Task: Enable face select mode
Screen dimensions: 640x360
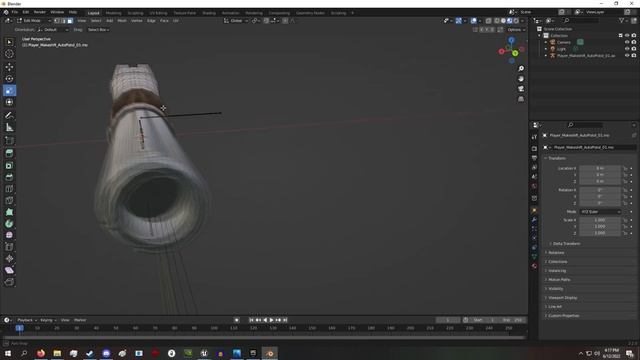Action: tap(70, 20)
